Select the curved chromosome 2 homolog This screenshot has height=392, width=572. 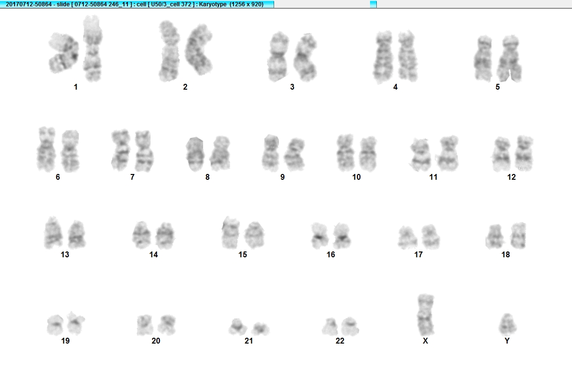[x=199, y=49]
